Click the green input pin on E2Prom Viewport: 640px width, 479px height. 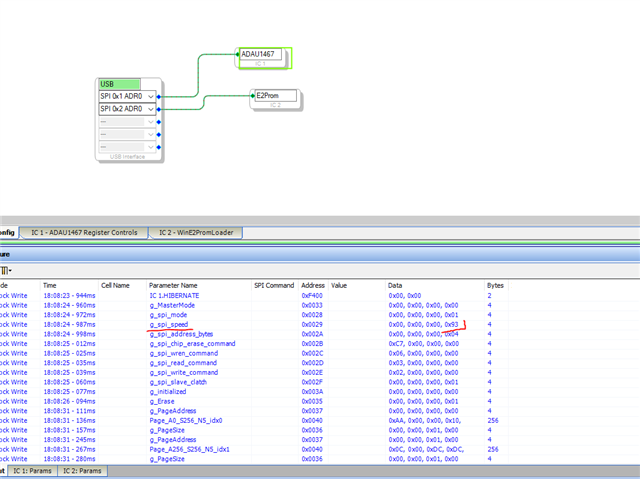point(253,96)
